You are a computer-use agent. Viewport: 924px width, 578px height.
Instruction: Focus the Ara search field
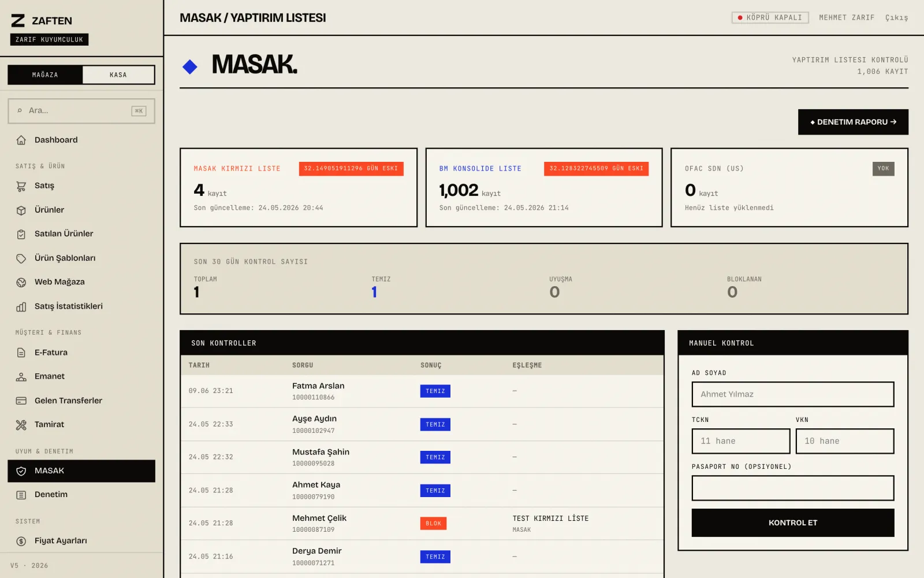click(x=81, y=111)
